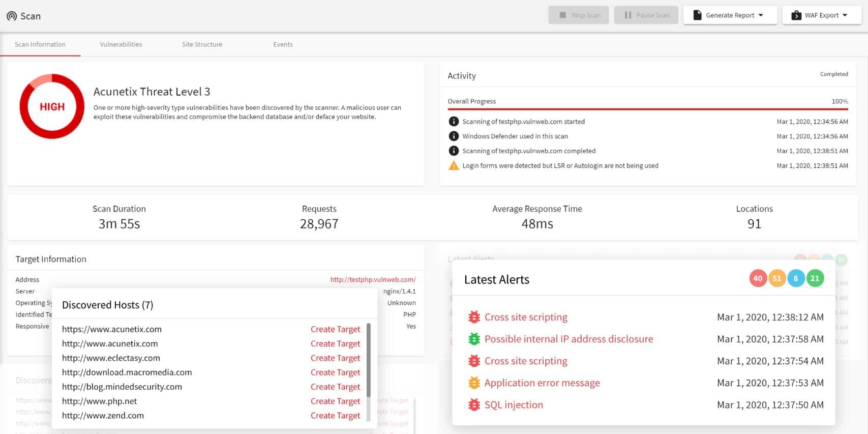
Task: Open the http://testphp.vulnweb.com/ address link
Action: tap(373, 279)
